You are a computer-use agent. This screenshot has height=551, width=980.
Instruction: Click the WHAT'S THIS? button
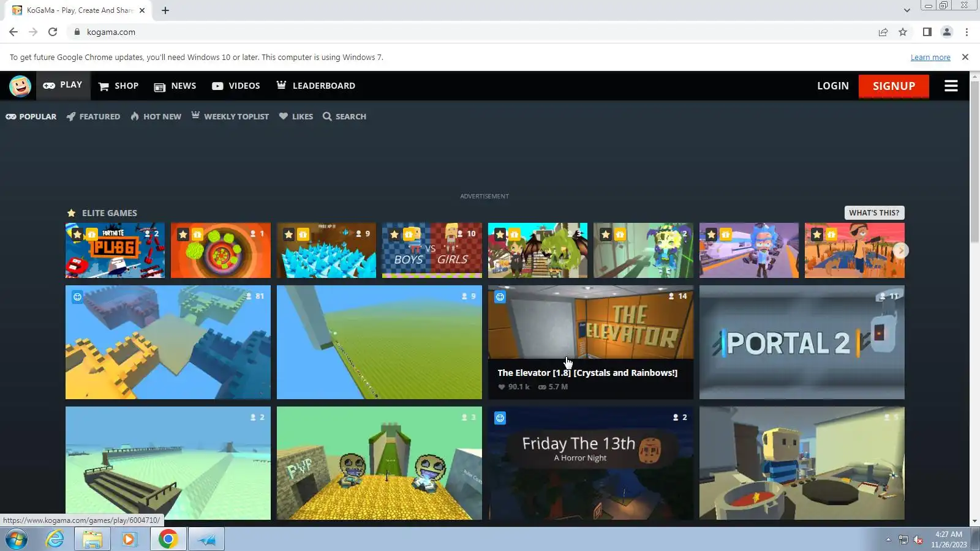874,212
